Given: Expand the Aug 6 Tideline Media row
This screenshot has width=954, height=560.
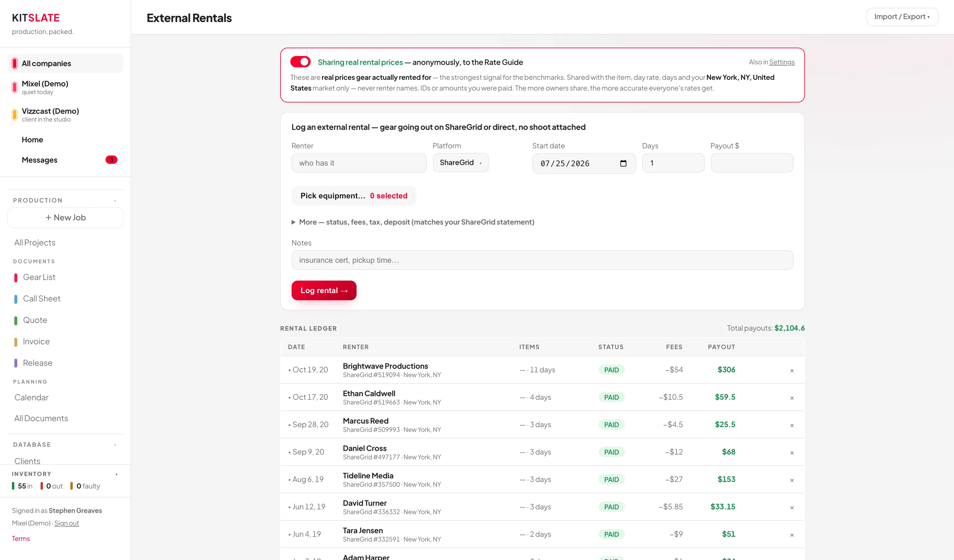Looking at the screenshot, I should pyautogui.click(x=289, y=480).
